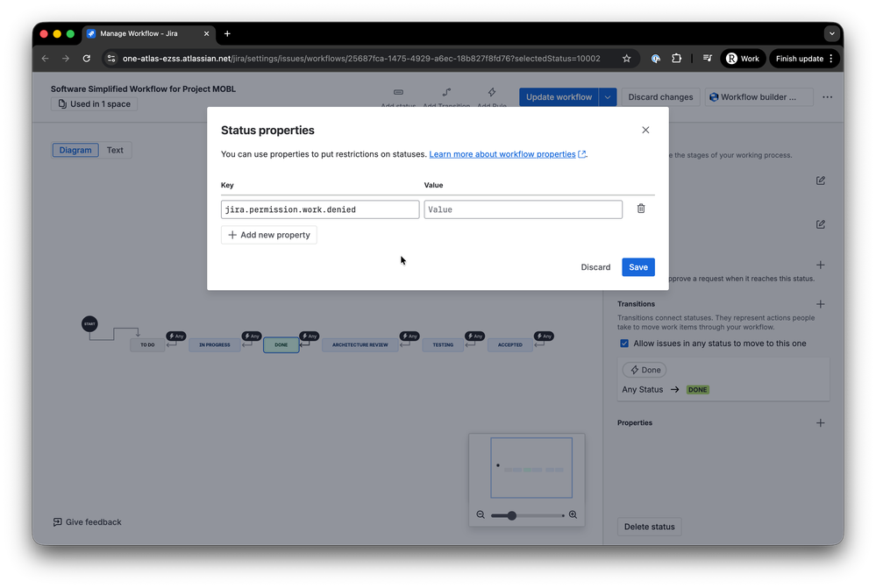Click the media control icon in toolbar
The height and width of the screenshot is (588, 876).
[x=708, y=59]
